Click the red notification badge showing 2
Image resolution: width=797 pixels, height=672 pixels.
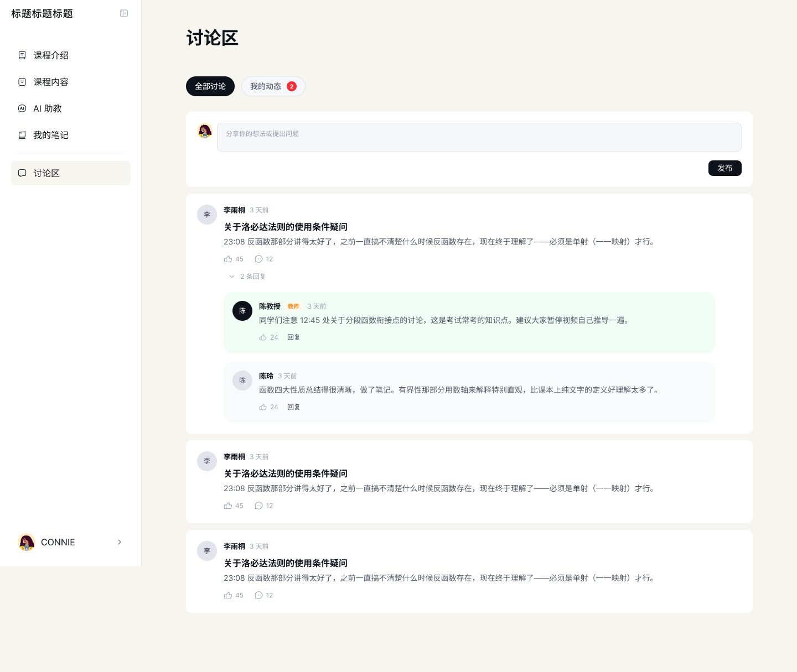point(292,86)
